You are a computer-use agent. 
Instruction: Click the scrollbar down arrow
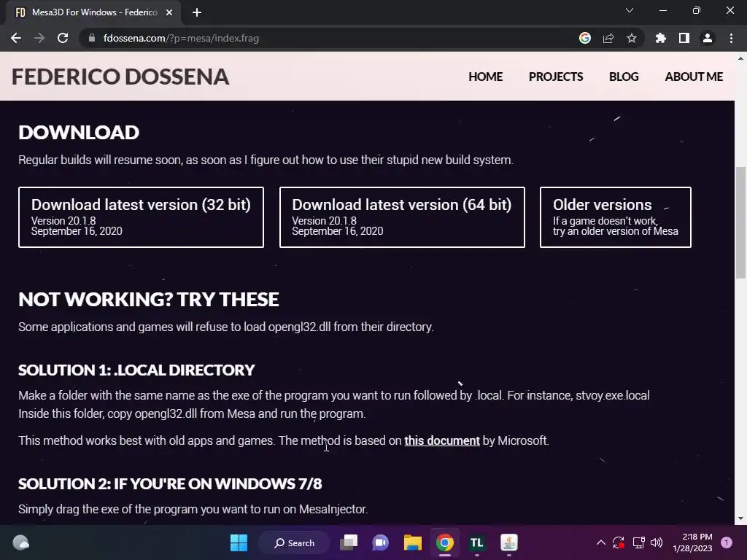[740, 519]
